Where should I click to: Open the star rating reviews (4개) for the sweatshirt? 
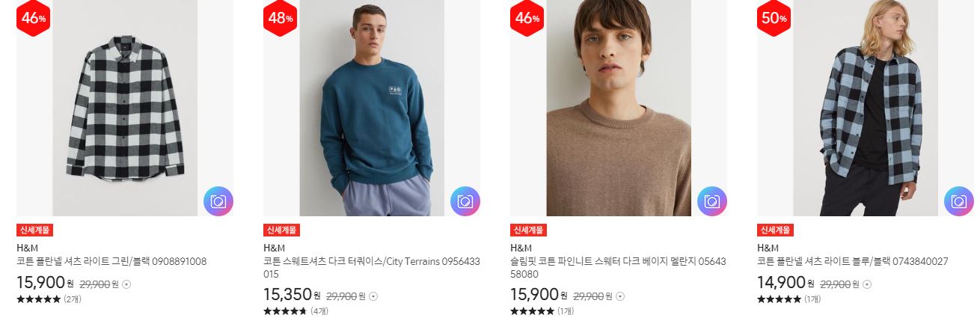[x=295, y=311]
